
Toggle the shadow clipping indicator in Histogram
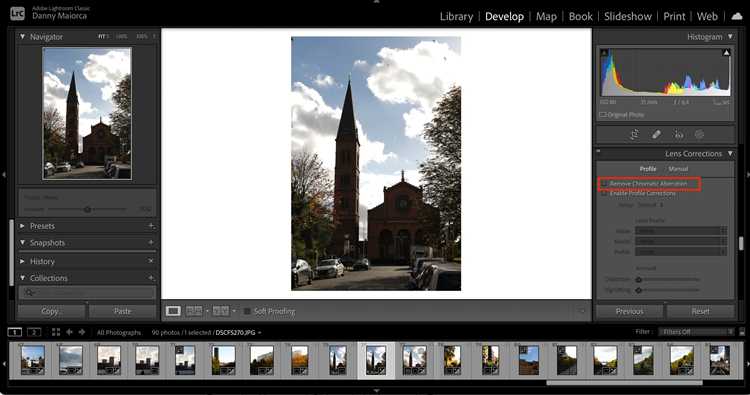coord(604,53)
